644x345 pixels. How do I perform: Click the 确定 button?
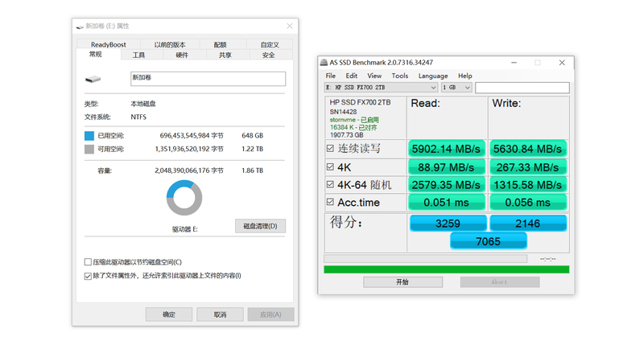tap(169, 314)
